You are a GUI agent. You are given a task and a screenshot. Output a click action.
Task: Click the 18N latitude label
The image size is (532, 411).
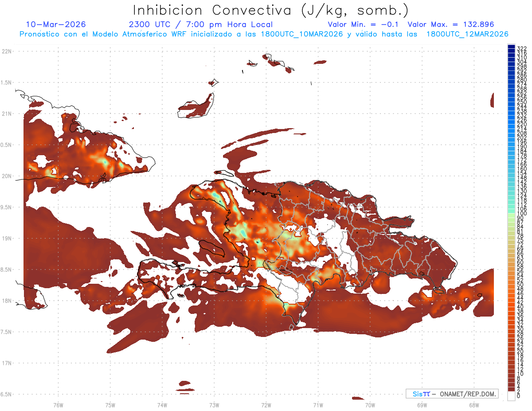click(x=7, y=301)
